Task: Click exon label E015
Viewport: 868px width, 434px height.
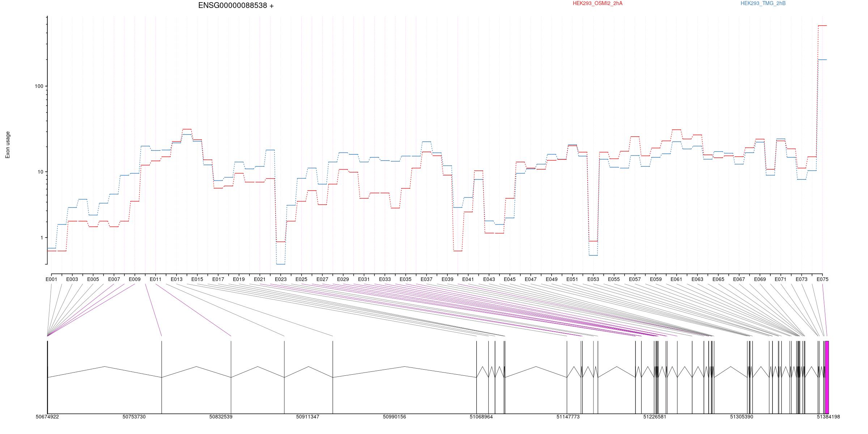Action: pos(197,279)
